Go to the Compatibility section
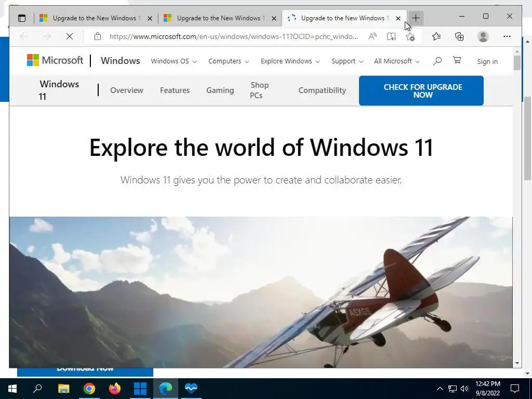 pyautogui.click(x=322, y=90)
